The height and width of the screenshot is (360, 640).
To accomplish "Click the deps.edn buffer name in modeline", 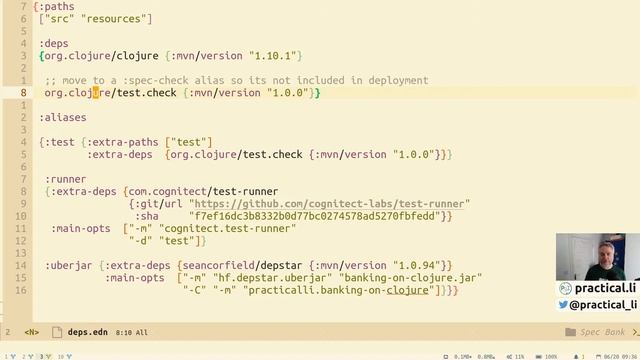I will pyautogui.click(x=88, y=332).
